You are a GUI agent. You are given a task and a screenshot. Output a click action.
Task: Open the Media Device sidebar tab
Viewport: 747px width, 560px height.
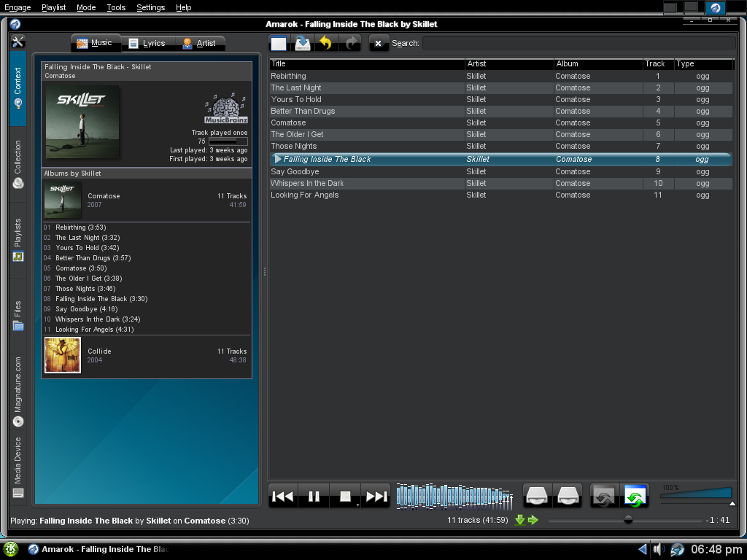tap(18, 467)
